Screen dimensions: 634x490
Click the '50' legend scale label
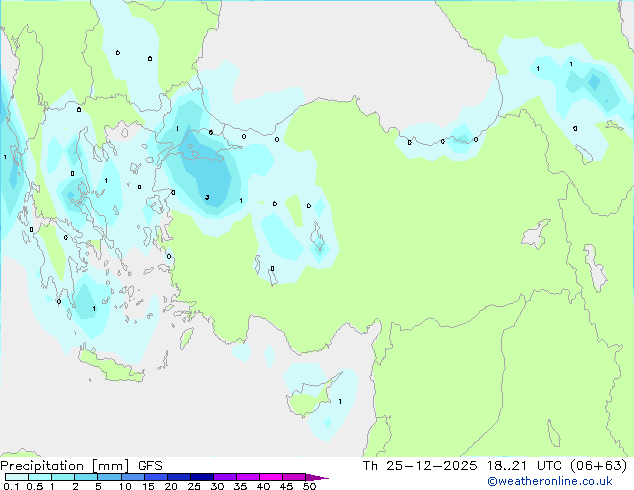[x=309, y=486]
